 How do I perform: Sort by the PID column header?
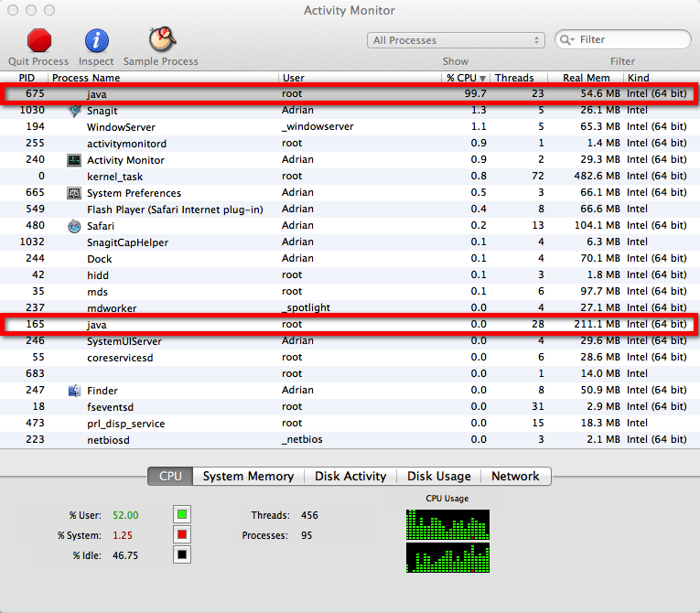(25, 78)
